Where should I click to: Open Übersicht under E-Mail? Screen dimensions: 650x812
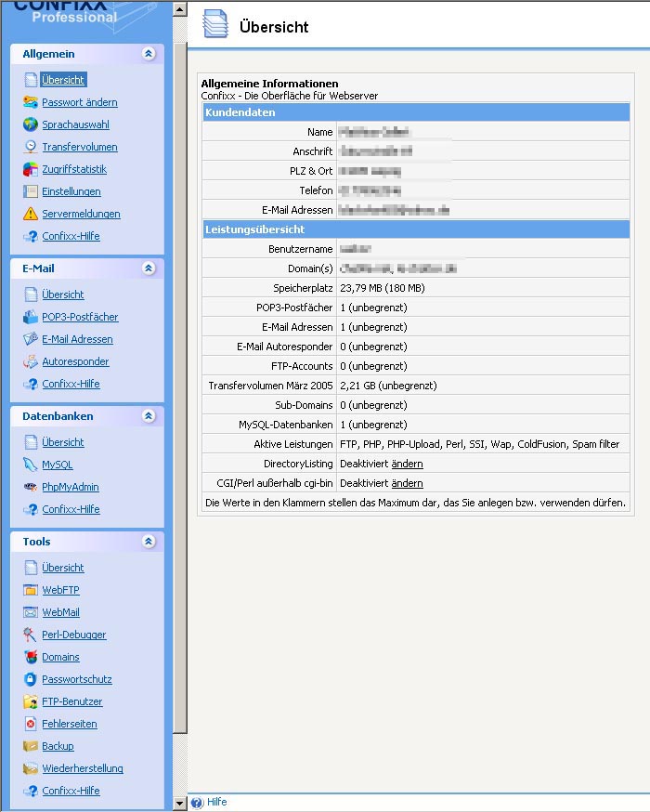(x=63, y=295)
